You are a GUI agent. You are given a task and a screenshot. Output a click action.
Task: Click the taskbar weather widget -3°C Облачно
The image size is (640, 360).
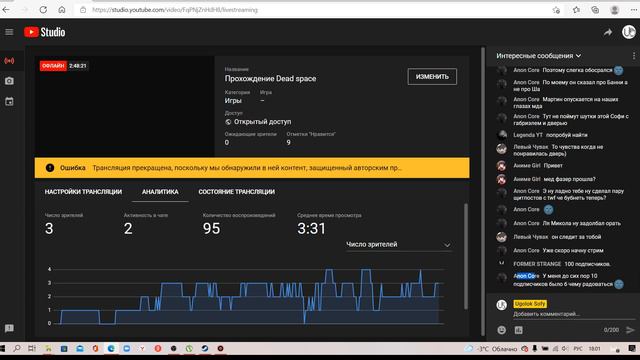tap(491, 349)
